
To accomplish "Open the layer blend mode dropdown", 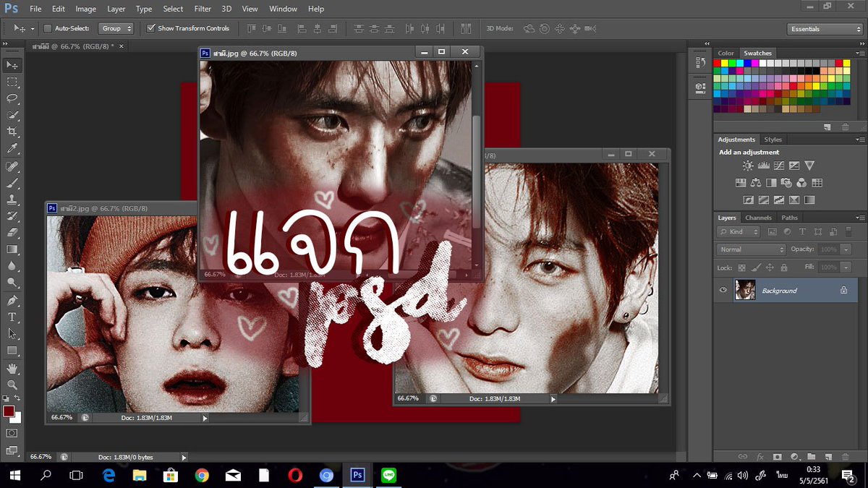I will pyautogui.click(x=750, y=249).
